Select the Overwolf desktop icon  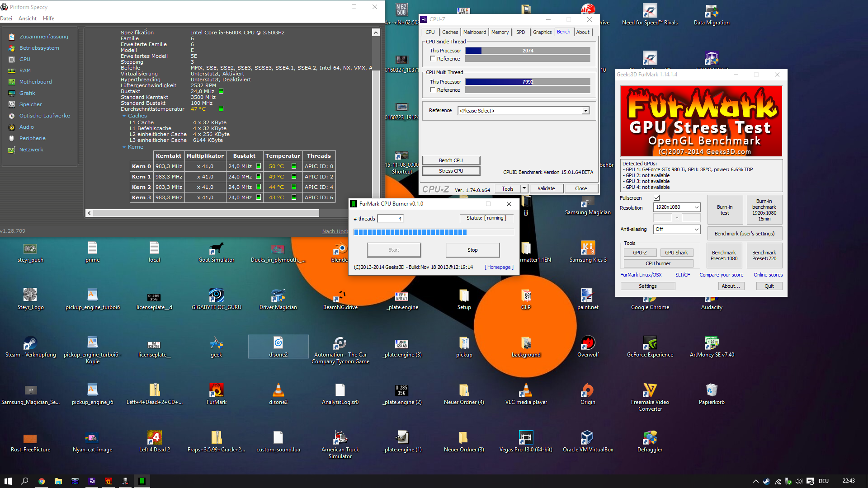point(588,343)
